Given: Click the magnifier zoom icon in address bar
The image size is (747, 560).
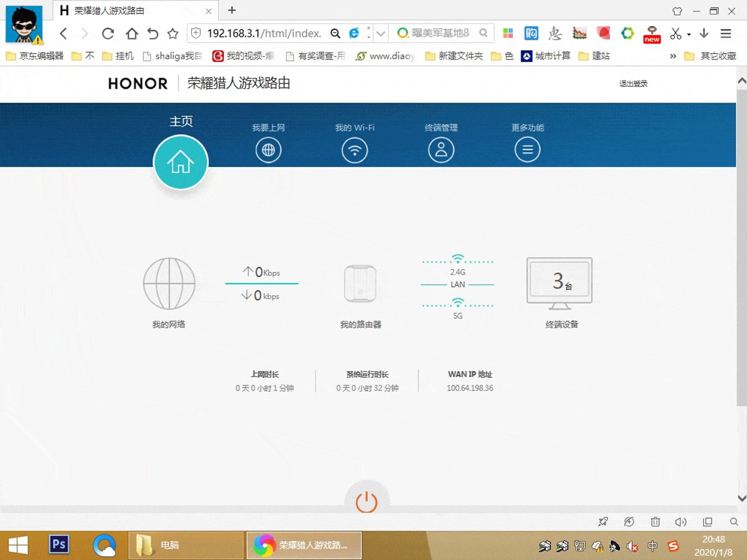Looking at the screenshot, I should click(335, 33).
